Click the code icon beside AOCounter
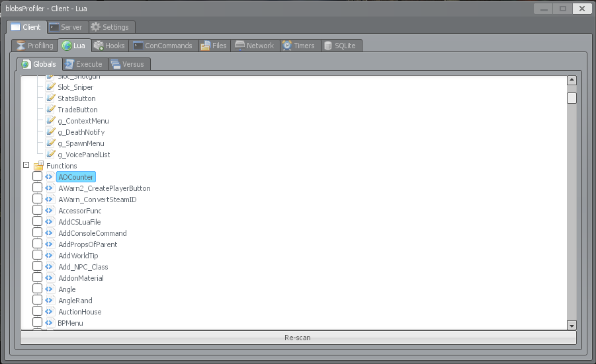Viewport: 596px width, 364px height. tap(50, 177)
